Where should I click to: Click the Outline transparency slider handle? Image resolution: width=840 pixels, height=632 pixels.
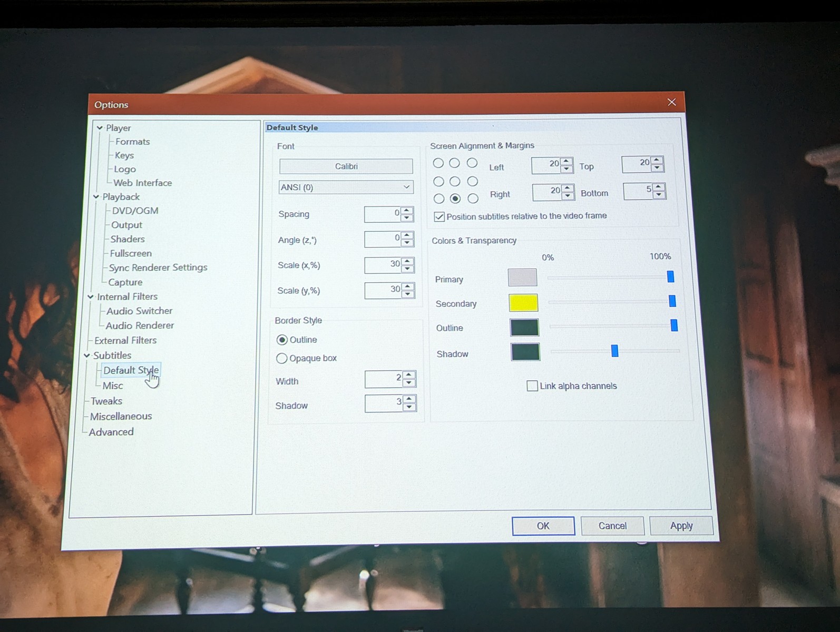673,325
